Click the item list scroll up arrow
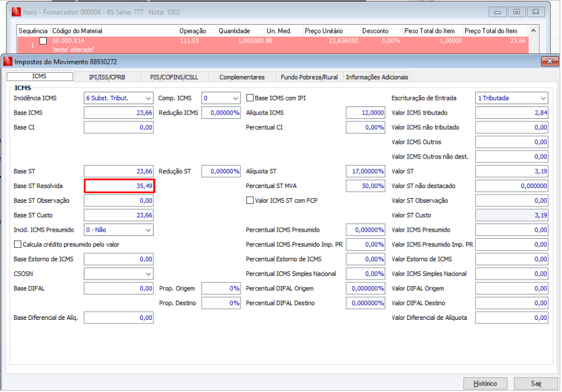562x392 pixels. point(533,31)
